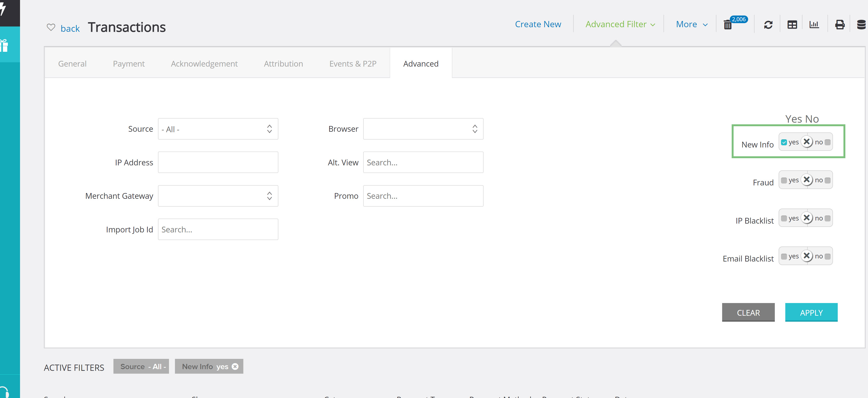Check the Fraud no checkbox

[827, 180]
